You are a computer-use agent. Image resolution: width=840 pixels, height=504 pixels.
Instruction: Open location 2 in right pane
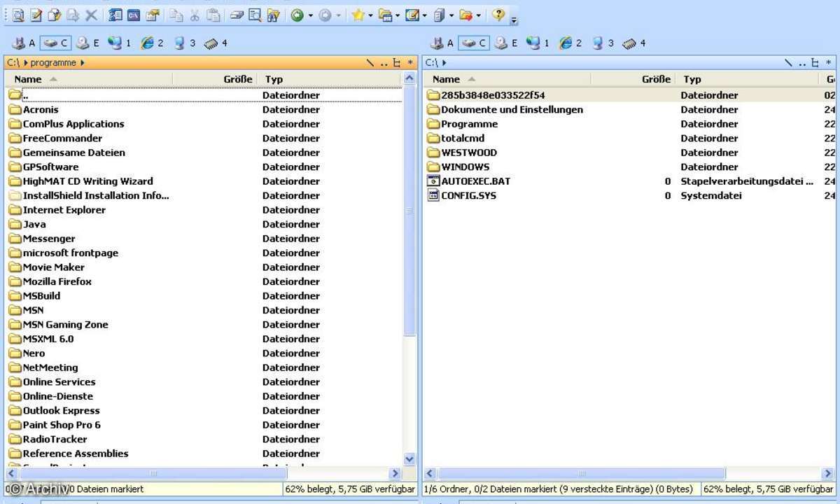click(x=570, y=43)
